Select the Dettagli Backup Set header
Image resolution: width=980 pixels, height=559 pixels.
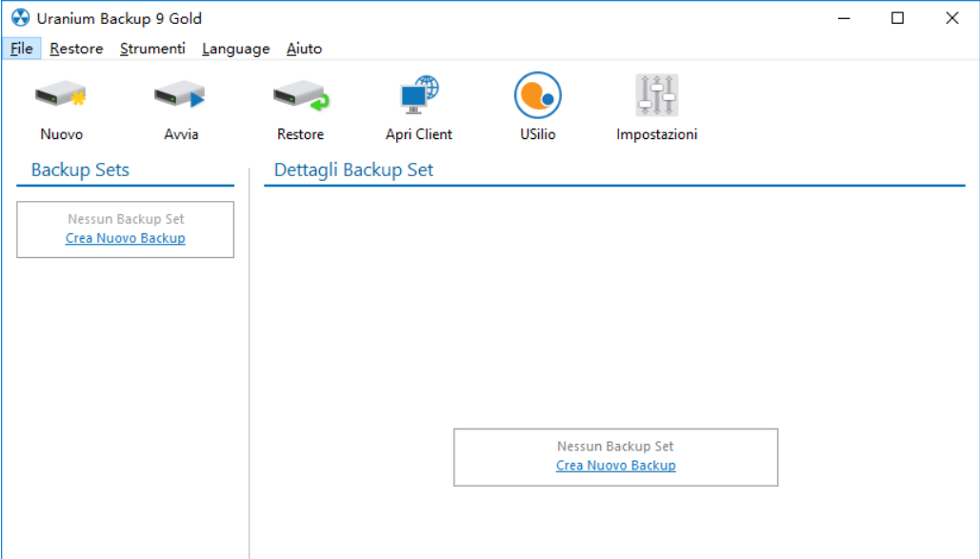(x=353, y=170)
